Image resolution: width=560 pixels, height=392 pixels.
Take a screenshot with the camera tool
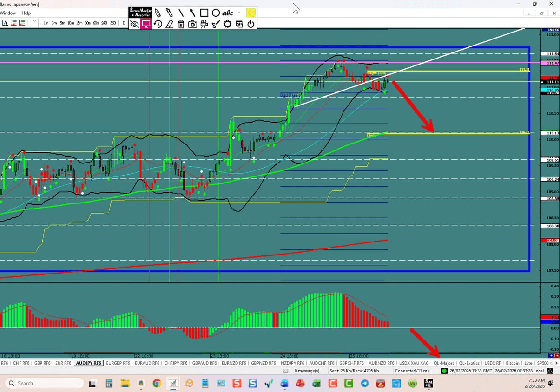point(192,24)
